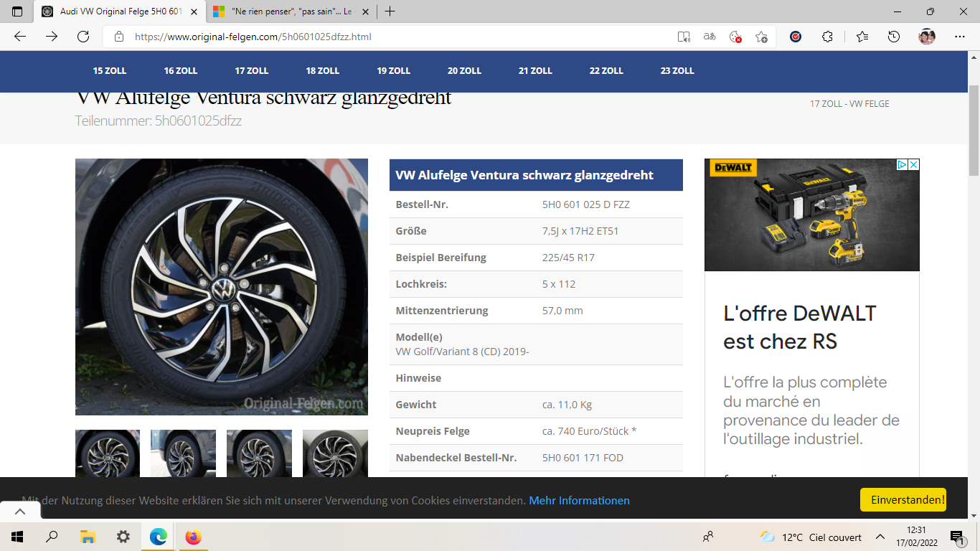Open File Explorer from the taskbar

88,537
